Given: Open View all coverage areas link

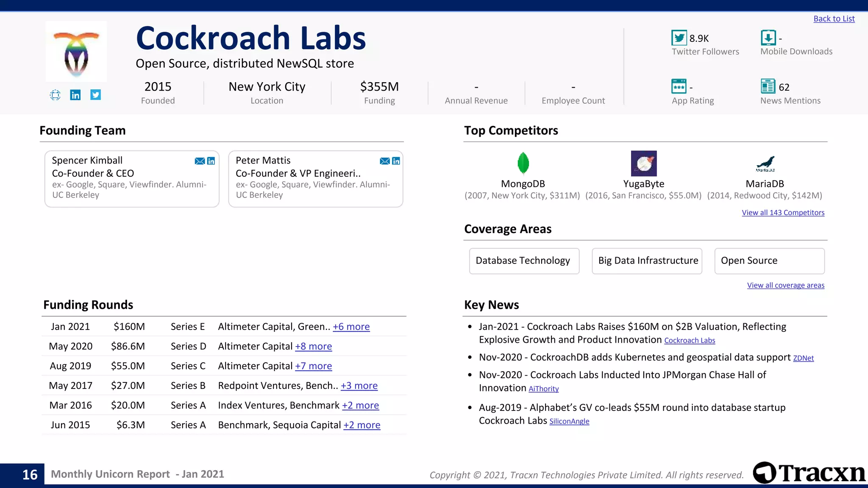Looking at the screenshot, I should coord(785,286).
